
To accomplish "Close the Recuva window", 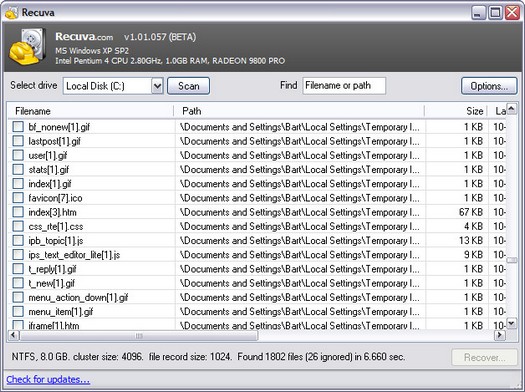I will 513,13.
